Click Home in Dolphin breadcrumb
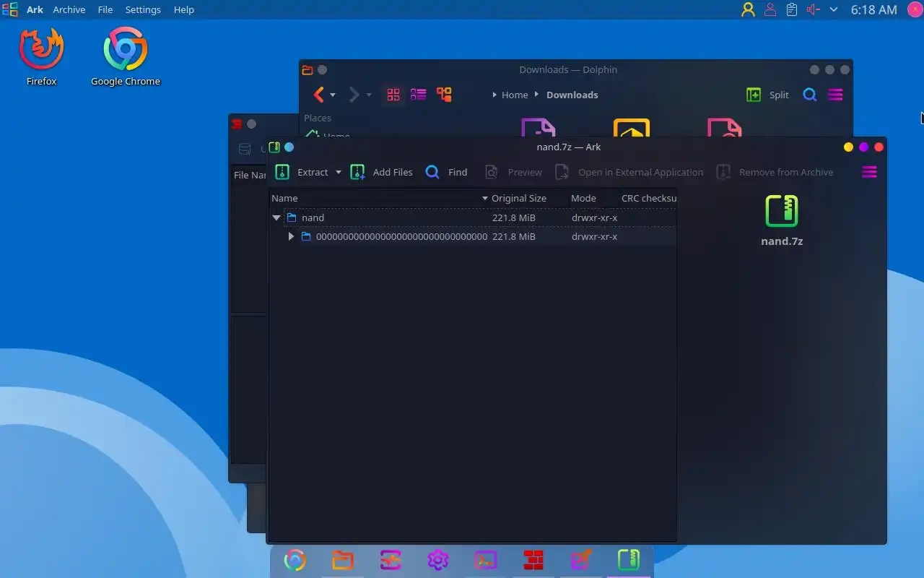This screenshot has width=924, height=578. (515, 95)
